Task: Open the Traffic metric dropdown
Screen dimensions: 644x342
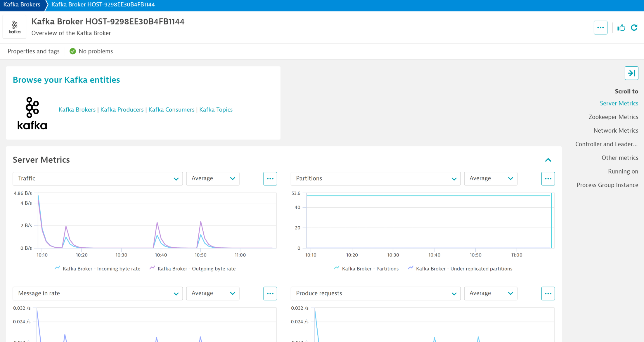Action: 98,178
